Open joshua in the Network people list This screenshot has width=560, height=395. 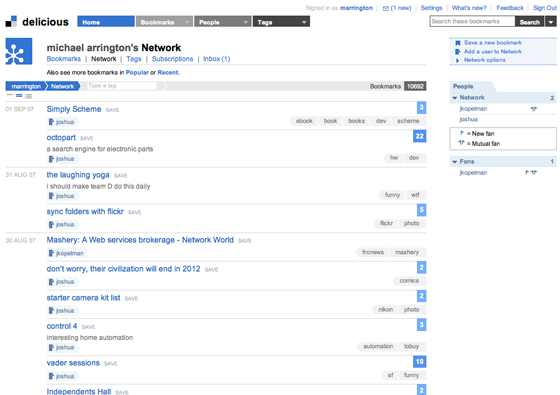pos(468,119)
